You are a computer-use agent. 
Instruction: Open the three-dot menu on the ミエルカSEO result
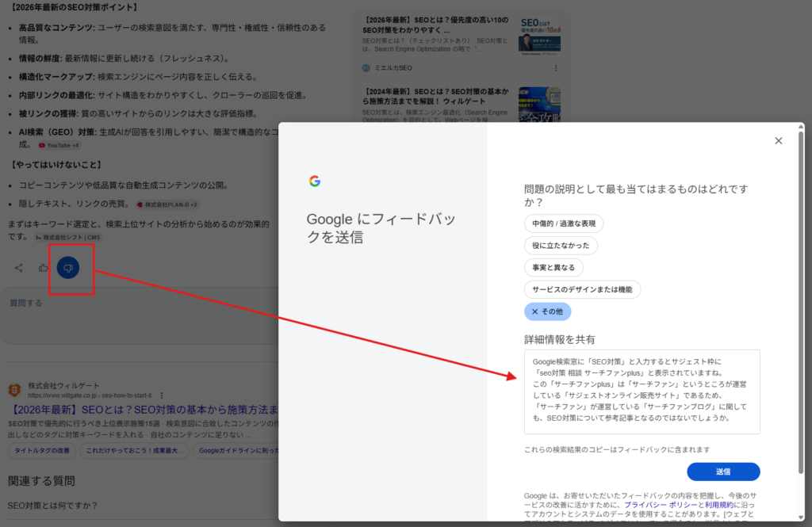[x=556, y=68]
